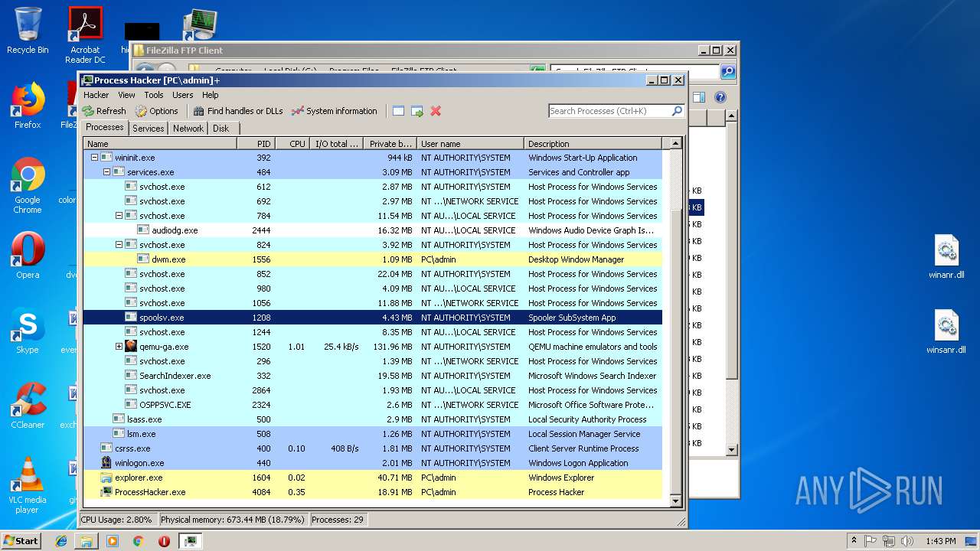Select the explorer.exe process icon
The image size is (980, 551).
coord(106,478)
